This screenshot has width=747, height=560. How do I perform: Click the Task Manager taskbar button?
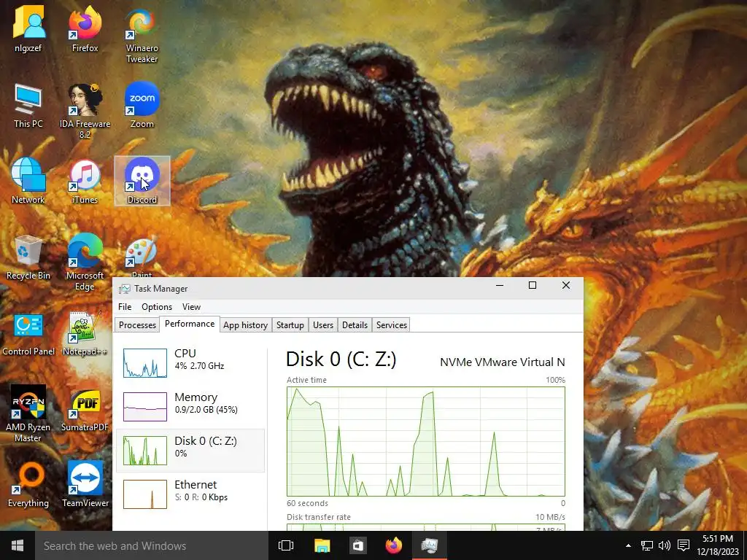click(x=429, y=545)
